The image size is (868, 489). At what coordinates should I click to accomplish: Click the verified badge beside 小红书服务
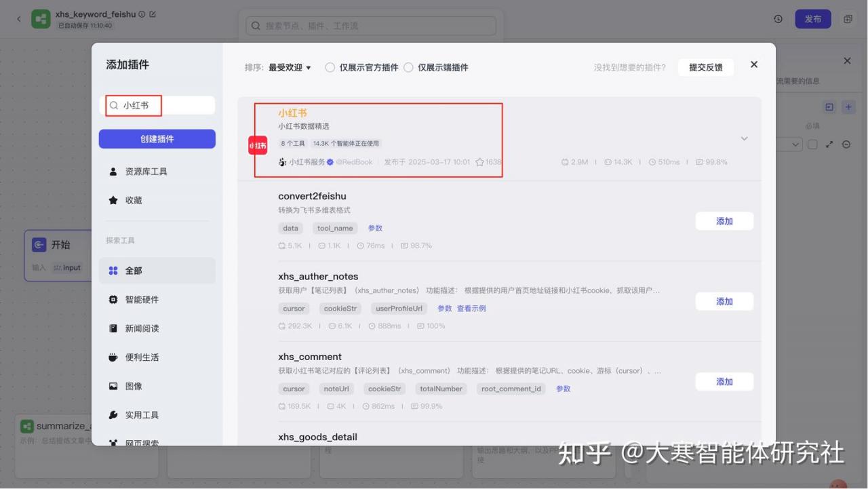[x=330, y=162]
